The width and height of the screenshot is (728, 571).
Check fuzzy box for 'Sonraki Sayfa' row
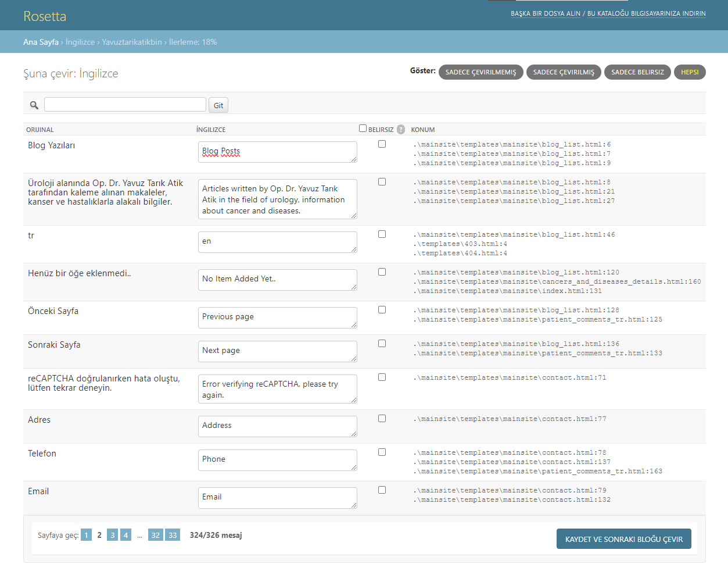click(382, 343)
